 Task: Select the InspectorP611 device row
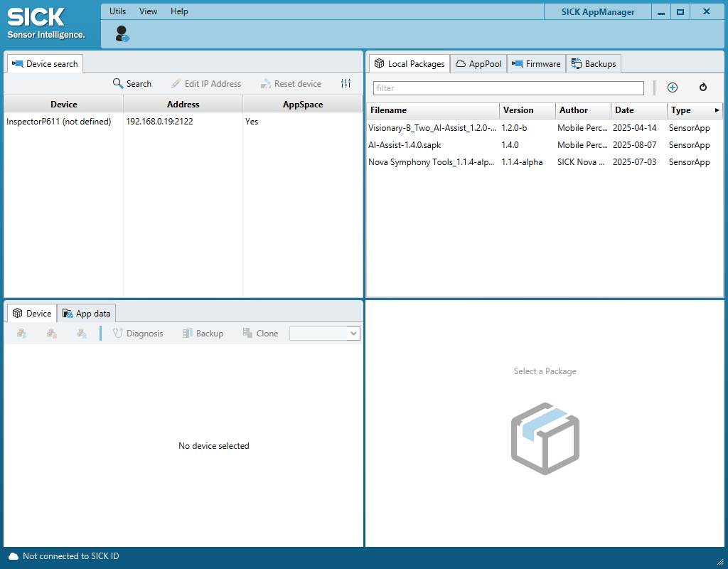59,122
